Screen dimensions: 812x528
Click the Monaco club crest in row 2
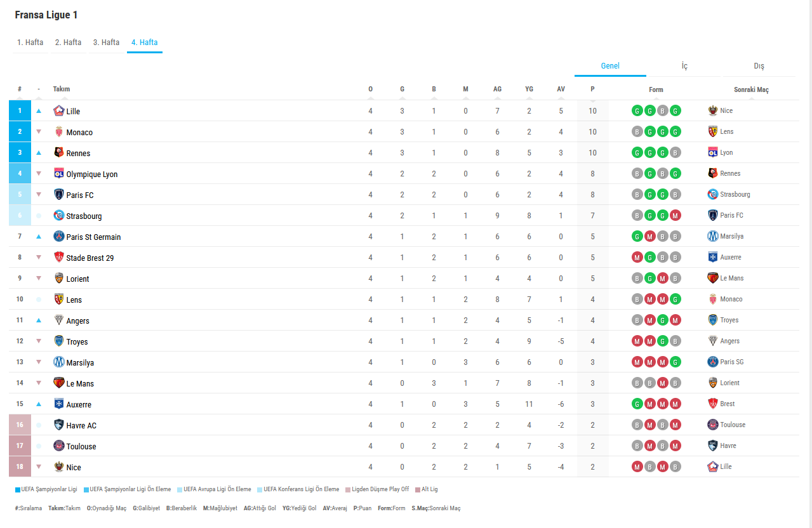point(59,132)
